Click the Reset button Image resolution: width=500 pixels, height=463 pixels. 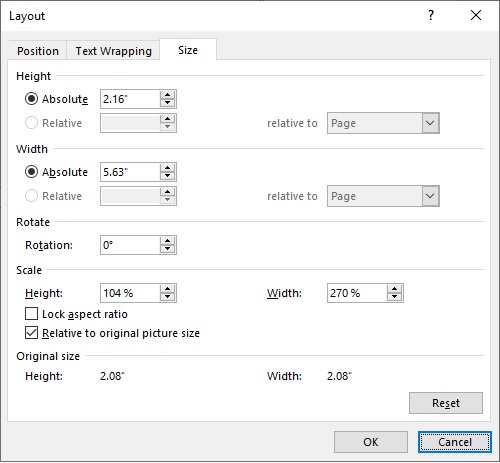pos(446,403)
